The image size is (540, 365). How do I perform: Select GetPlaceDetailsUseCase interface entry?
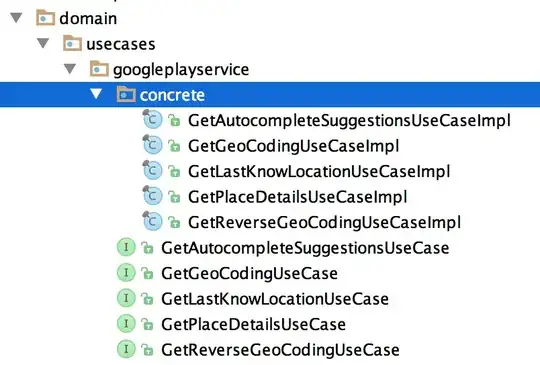tap(253, 324)
